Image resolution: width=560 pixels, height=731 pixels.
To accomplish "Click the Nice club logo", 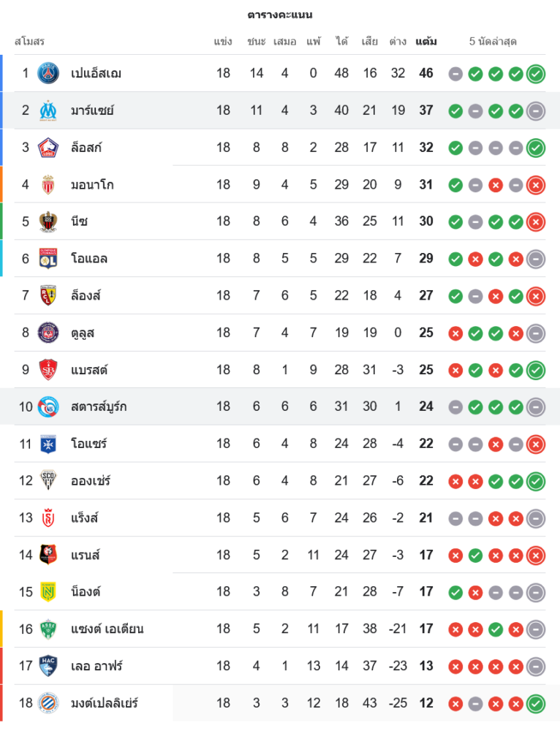I will (48, 221).
